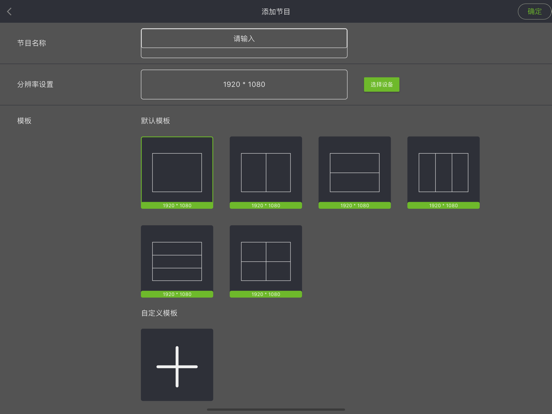Image resolution: width=552 pixels, height=414 pixels.
Task: Click the 默认模板 section heading
Action: pyautogui.click(x=156, y=121)
